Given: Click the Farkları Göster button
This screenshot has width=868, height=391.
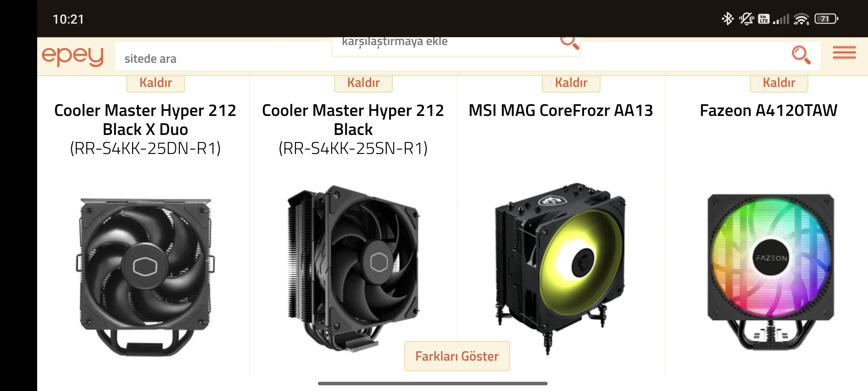Looking at the screenshot, I should 457,356.
